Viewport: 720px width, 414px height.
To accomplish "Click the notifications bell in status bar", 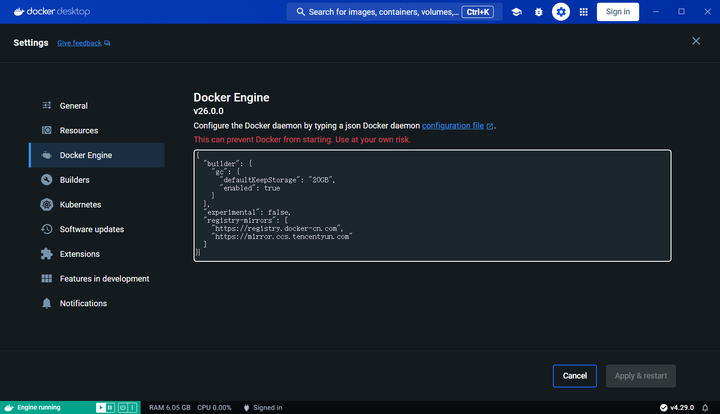I will tap(705, 408).
